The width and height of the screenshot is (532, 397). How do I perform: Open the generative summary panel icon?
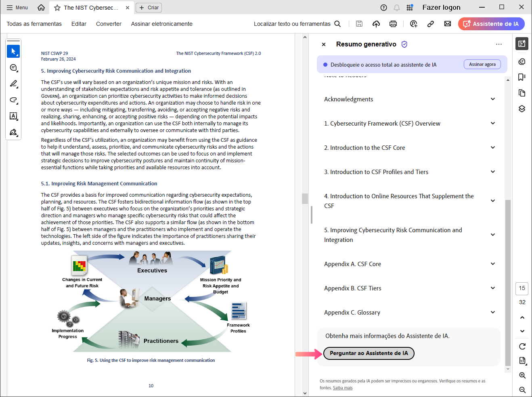coord(522,44)
